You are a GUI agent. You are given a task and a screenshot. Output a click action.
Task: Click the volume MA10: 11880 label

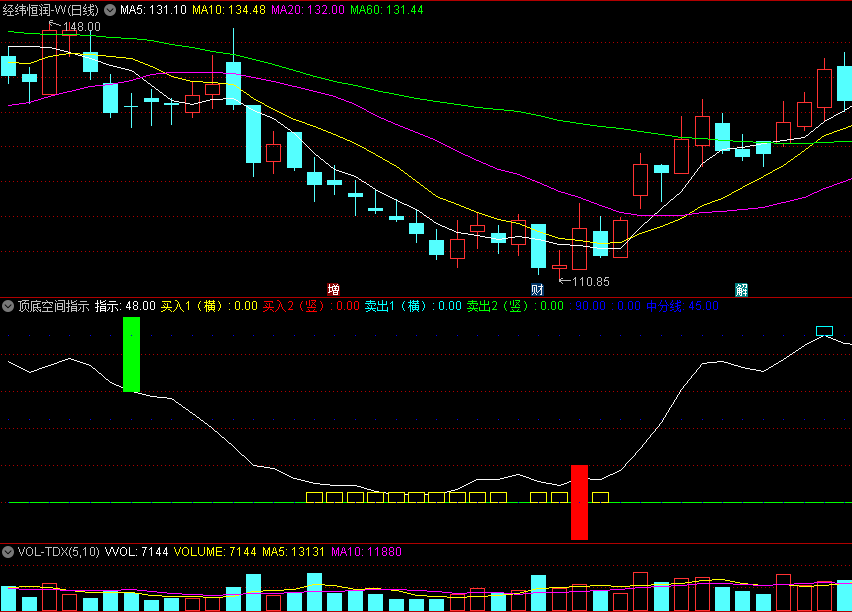tap(366, 552)
